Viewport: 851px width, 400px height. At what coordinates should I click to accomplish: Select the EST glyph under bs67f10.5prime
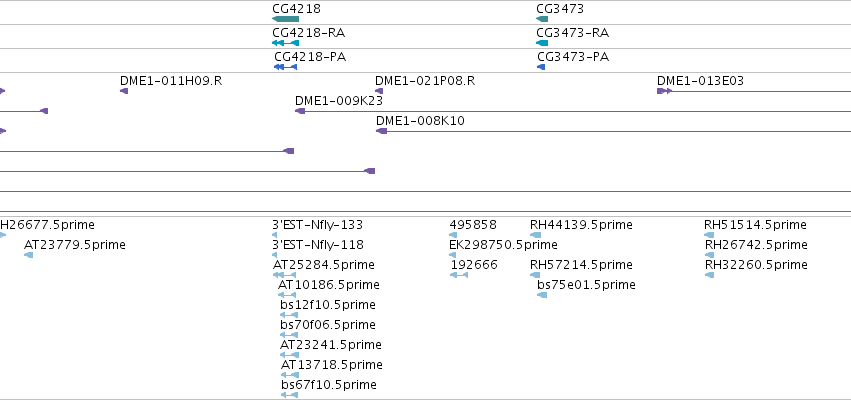289,395
